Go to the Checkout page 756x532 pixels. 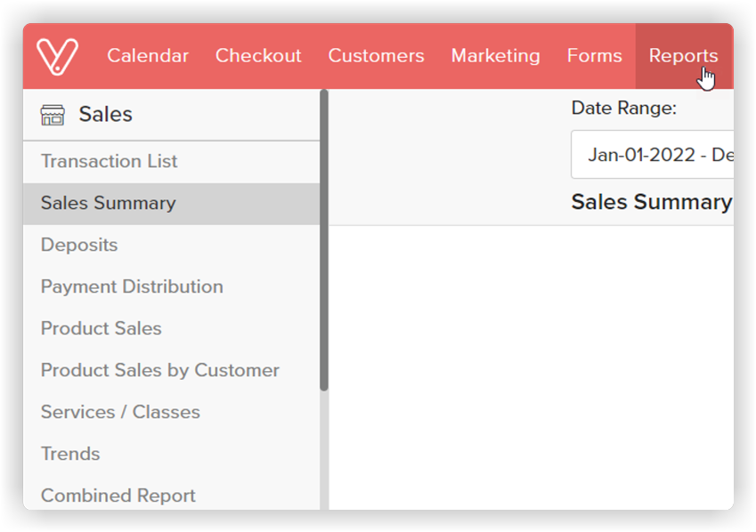(x=258, y=56)
